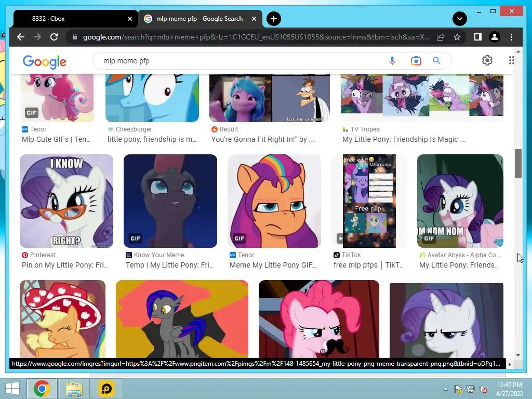Click the vertical page scrollbar thumb

tap(518, 163)
